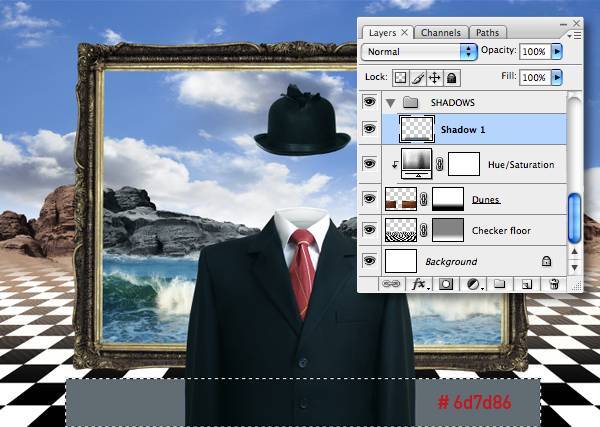600x427 pixels.
Task: Select the Background layer name
Action: click(451, 262)
